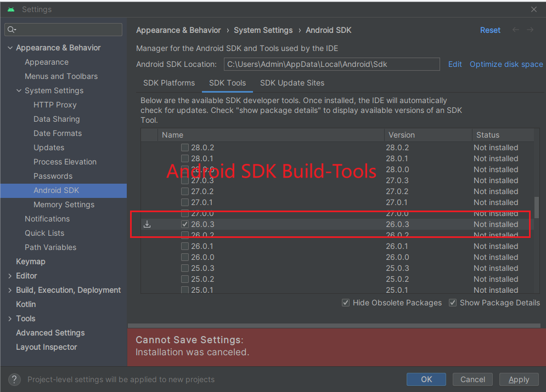The image size is (546, 392).
Task: Click the forward navigation arrow
Action: (x=530, y=30)
